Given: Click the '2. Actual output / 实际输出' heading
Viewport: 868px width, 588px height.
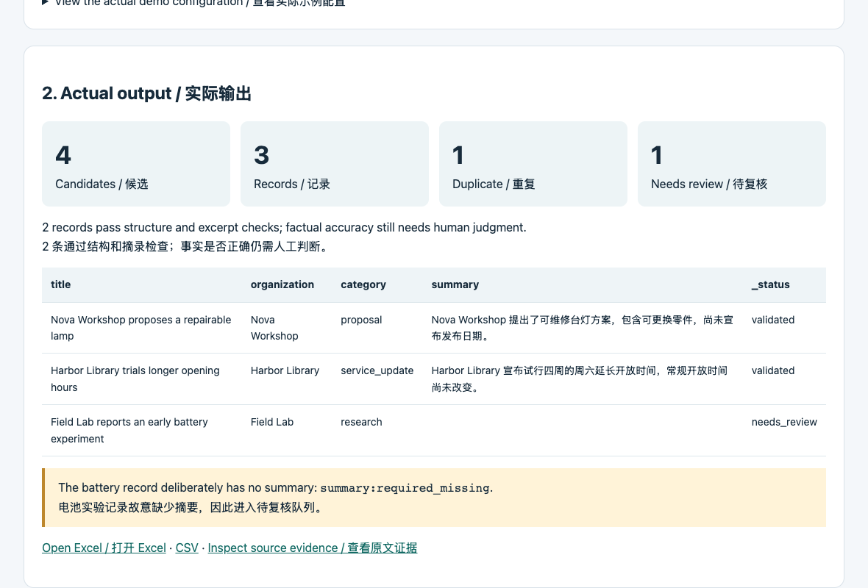Looking at the screenshot, I should click(146, 93).
